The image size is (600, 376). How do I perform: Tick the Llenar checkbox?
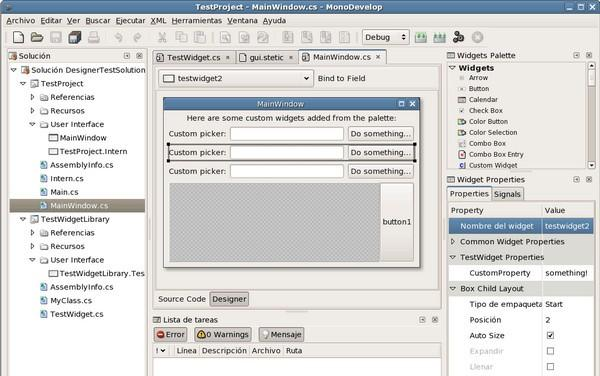click(x=550, y=366)
